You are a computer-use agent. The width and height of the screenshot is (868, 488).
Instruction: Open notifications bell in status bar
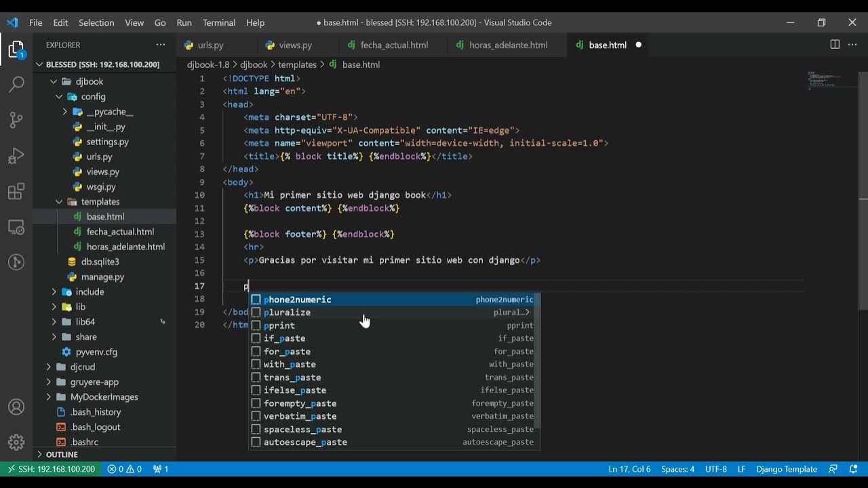point(853,469)
